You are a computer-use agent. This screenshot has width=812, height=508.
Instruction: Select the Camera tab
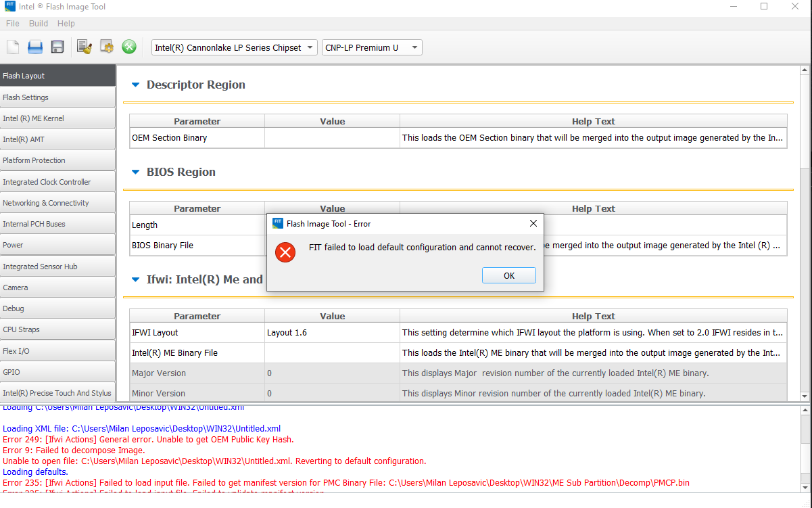tap(58, 287)
